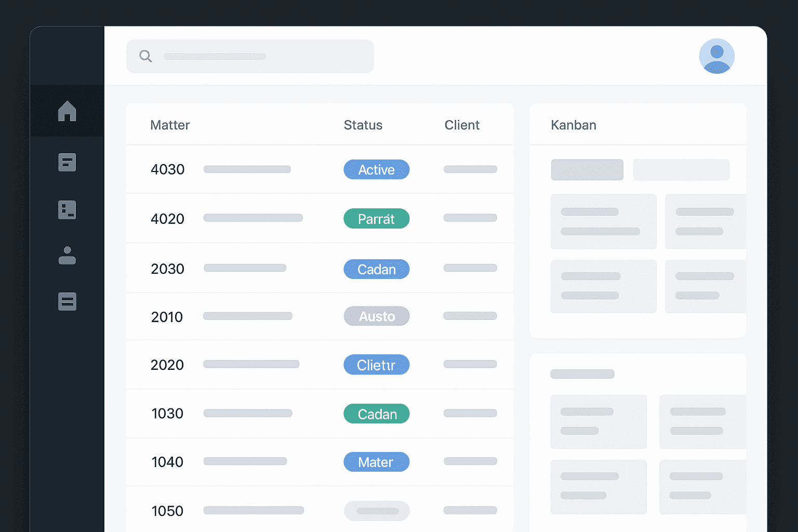Open the matters section icon in the sidebar
Screen dimensions: 798x532
pos(67,209)
